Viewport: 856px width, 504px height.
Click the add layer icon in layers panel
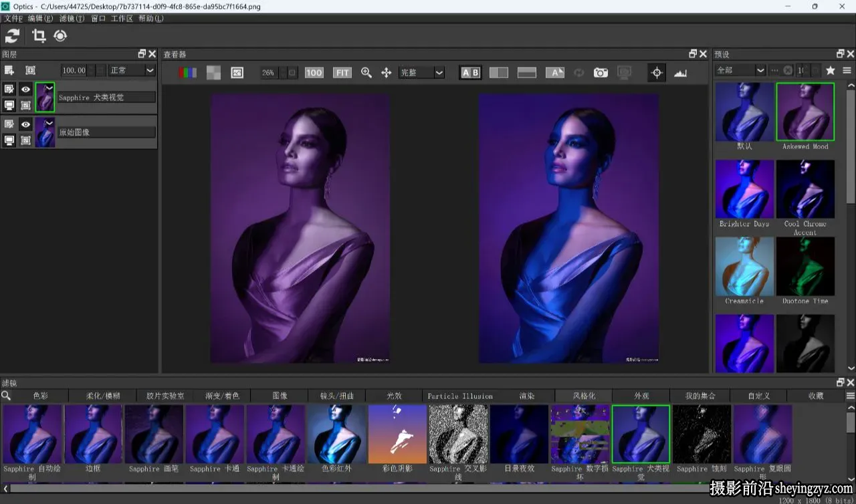9,70
